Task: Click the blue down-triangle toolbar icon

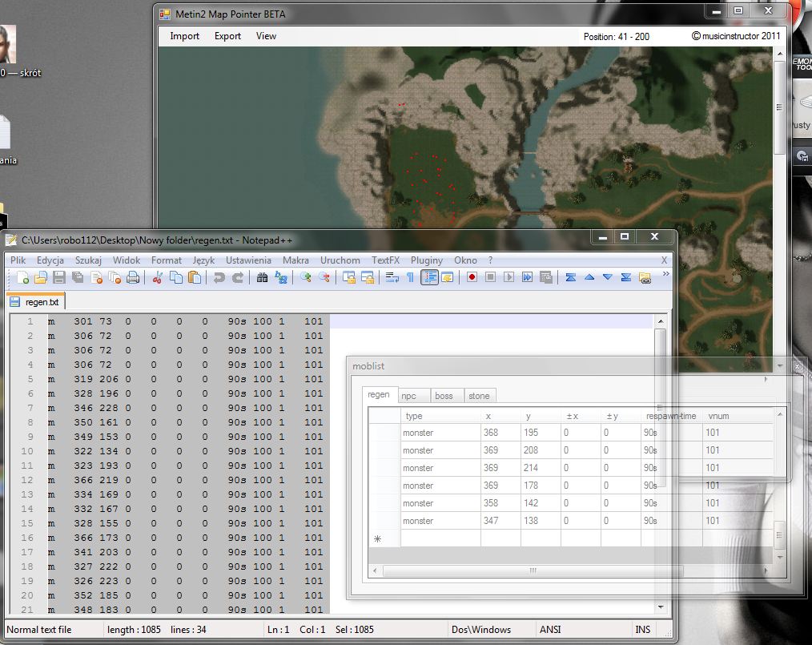Action: click(x=608, y=278)
